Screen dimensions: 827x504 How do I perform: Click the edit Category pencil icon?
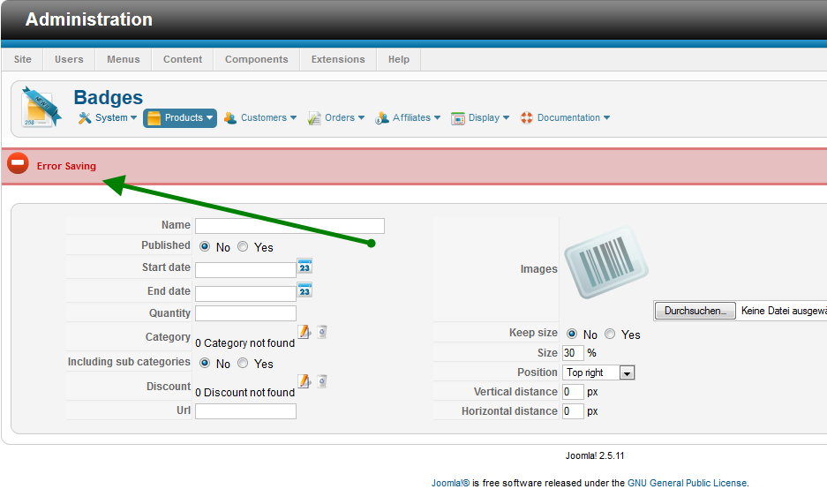pos(304,332)
